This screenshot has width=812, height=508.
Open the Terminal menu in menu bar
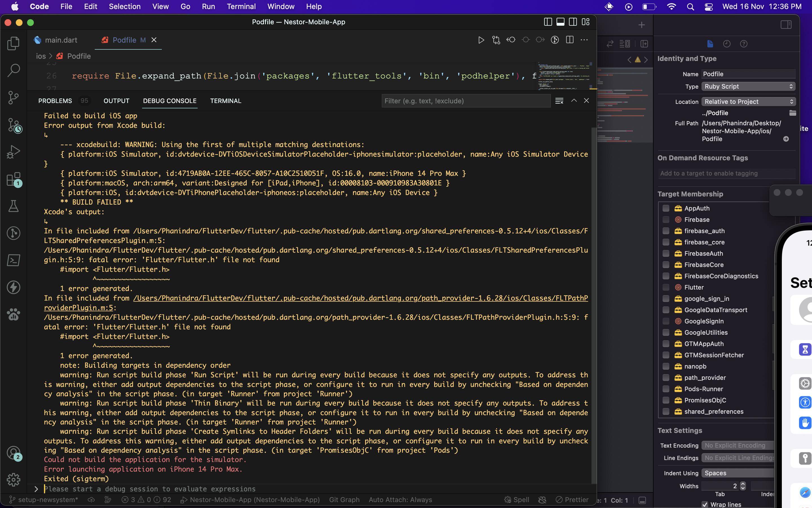(x=241, y=7)
